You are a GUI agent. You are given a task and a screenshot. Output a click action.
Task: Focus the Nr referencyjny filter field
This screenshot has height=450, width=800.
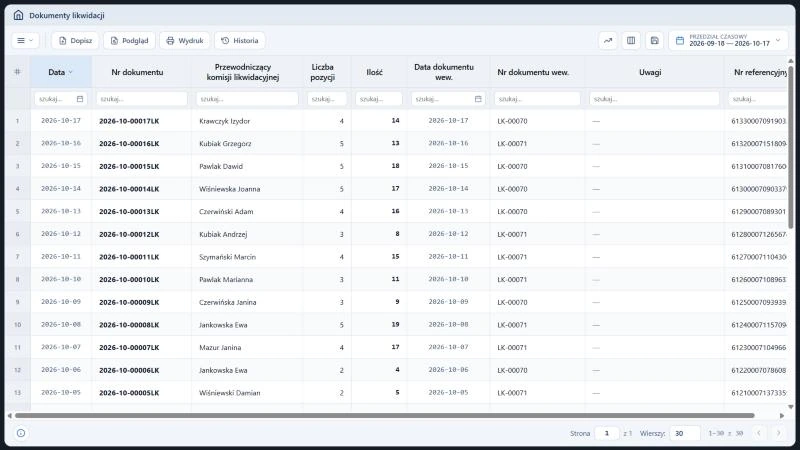pos(758,99)
